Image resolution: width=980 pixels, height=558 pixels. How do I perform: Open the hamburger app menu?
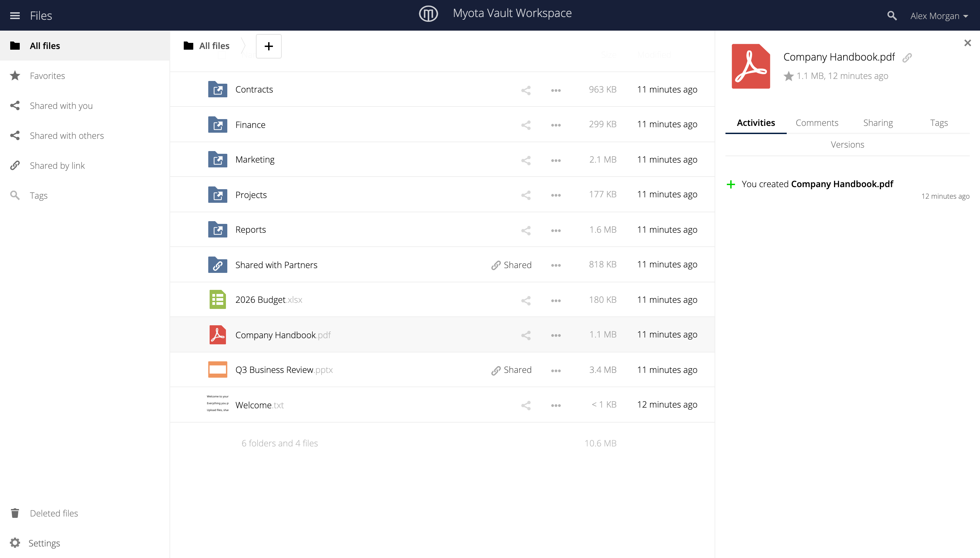[x=15, y=16]
